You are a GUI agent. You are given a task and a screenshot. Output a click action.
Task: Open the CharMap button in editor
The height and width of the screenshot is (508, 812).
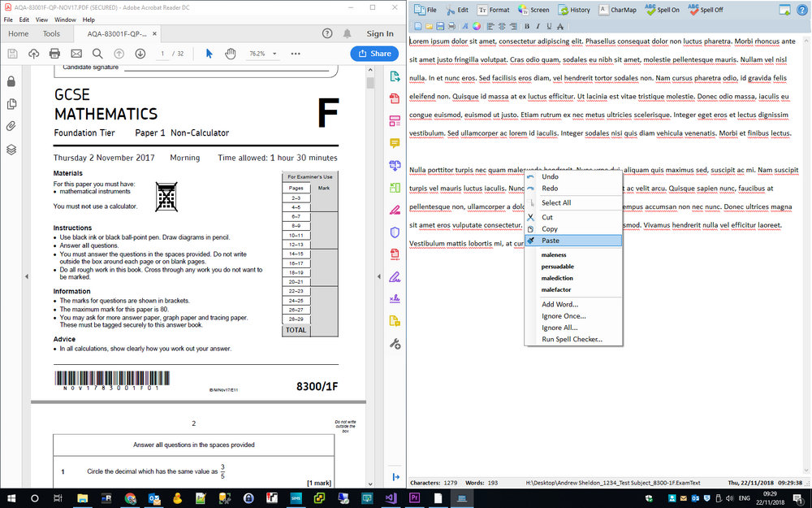coord(617,9)
